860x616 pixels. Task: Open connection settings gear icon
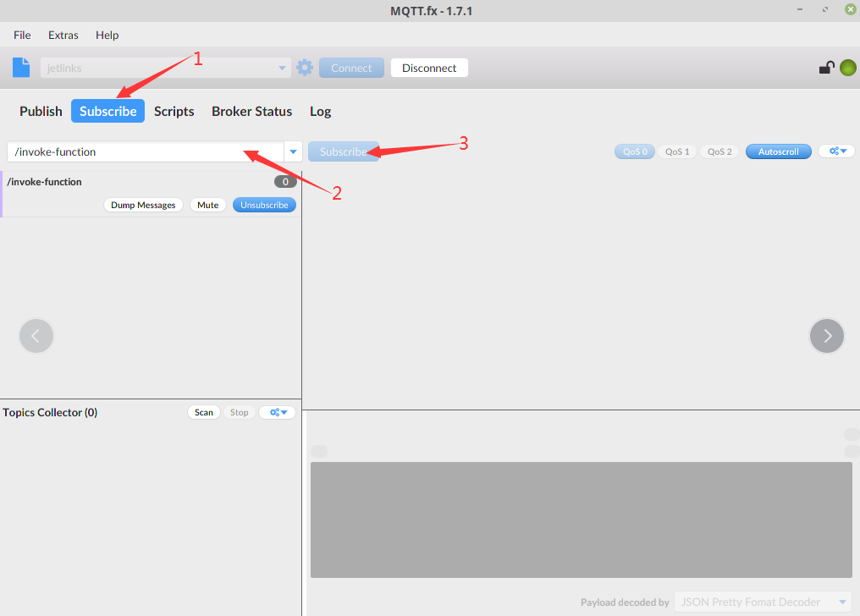coord(305,68)
